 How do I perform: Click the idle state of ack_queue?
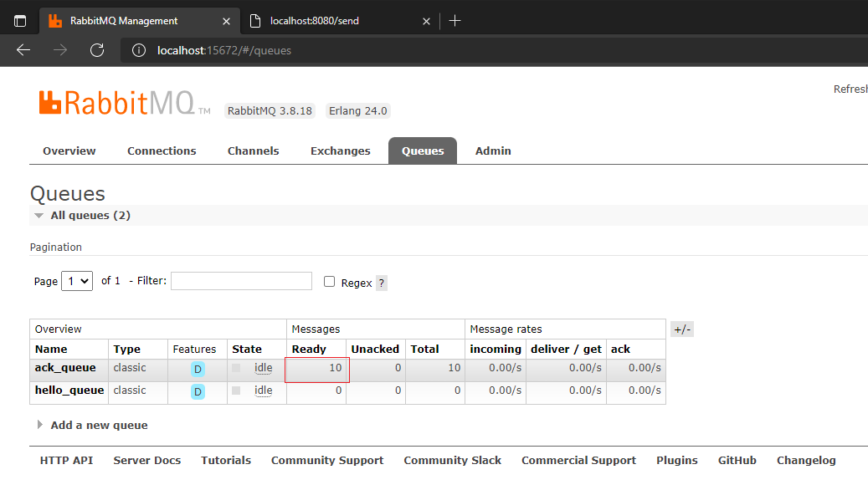coord(263,368)
